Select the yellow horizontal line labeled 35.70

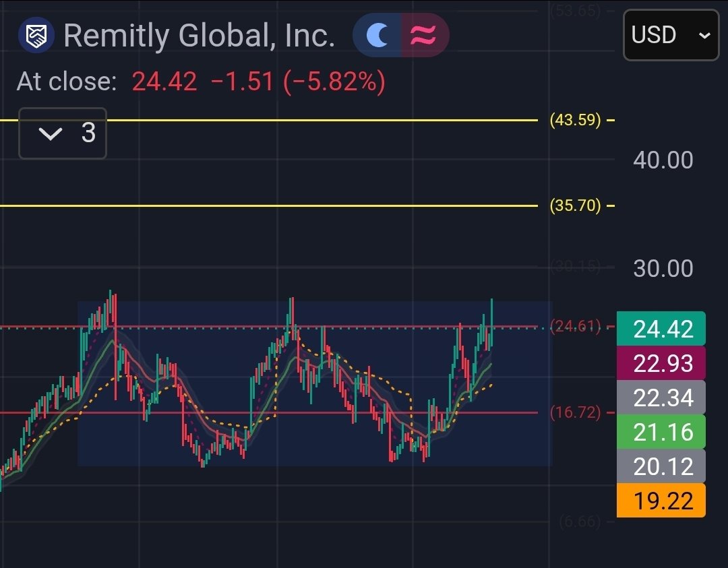tap(269, 206)
